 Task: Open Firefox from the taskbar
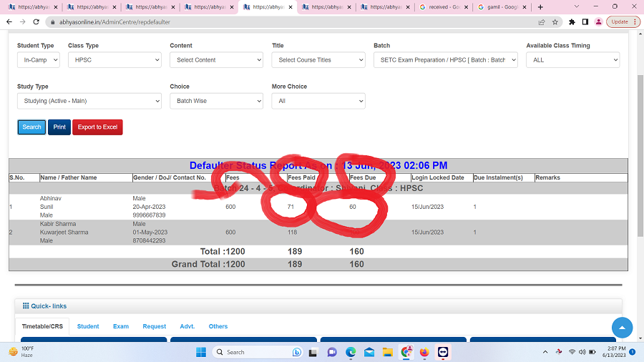(x=425, y=352)
